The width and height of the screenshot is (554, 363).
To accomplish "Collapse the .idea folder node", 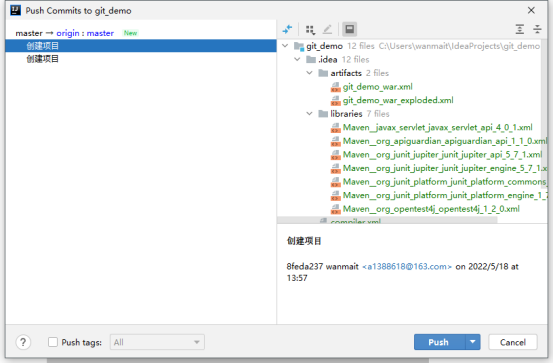I will point(297,59).
